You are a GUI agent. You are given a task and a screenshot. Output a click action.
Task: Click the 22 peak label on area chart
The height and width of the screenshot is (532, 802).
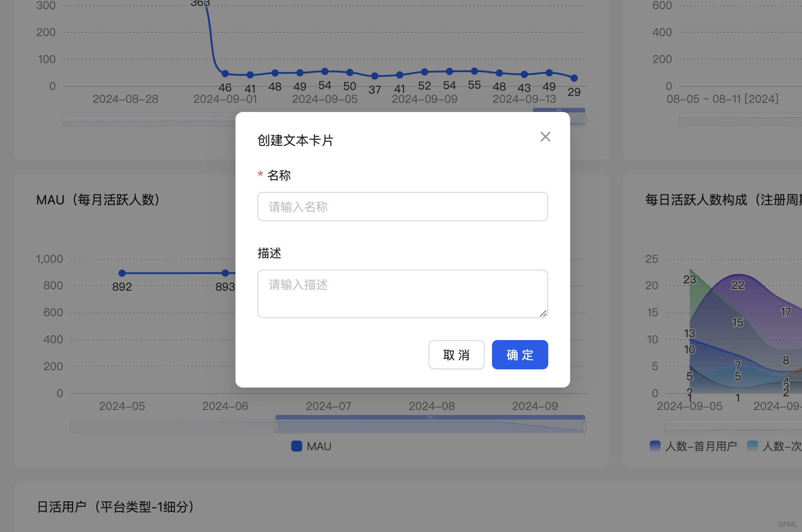pyautogui.click(x=738, y=285)
